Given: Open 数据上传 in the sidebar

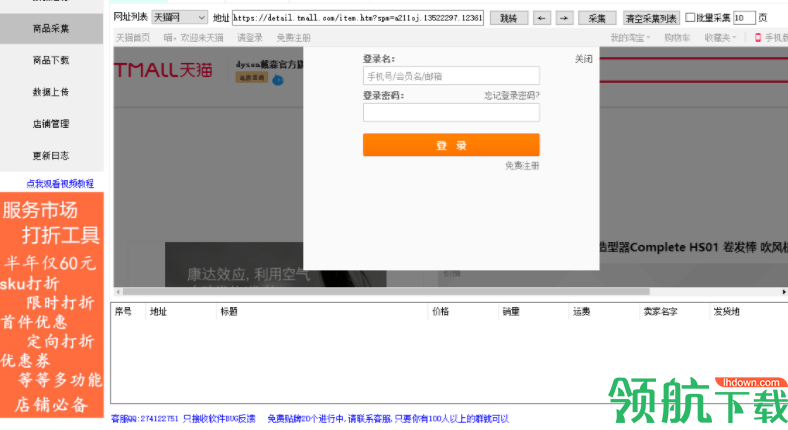Looking at the screenshot, I should [51, 92].
